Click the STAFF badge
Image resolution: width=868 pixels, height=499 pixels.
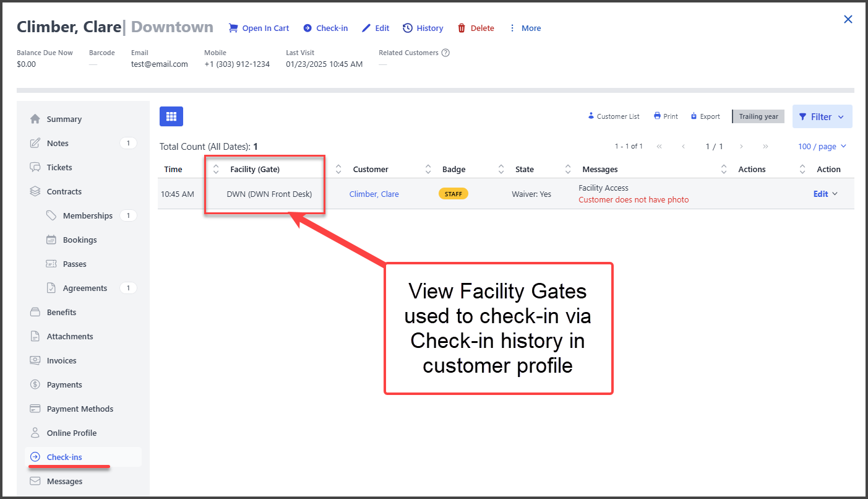453,194
